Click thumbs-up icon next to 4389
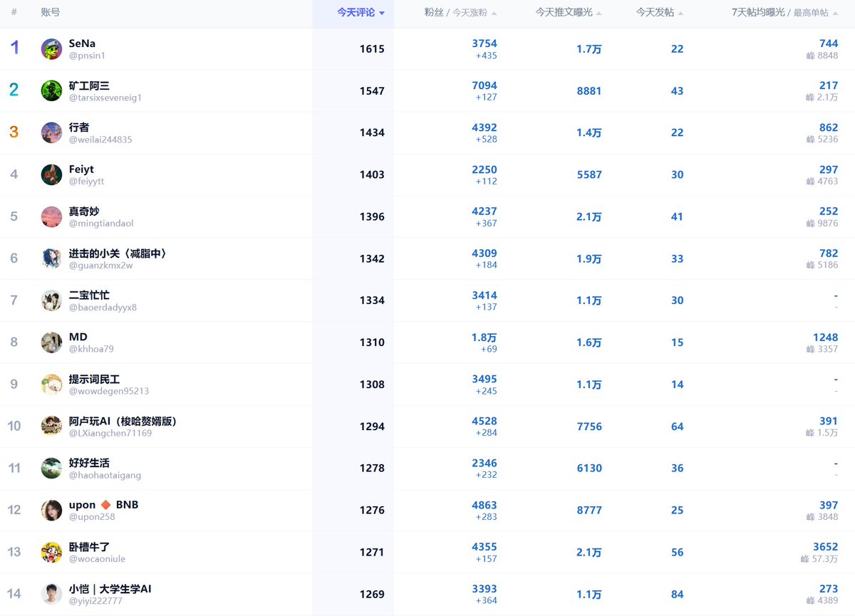 pyautogui.click(x=810, y=600)
